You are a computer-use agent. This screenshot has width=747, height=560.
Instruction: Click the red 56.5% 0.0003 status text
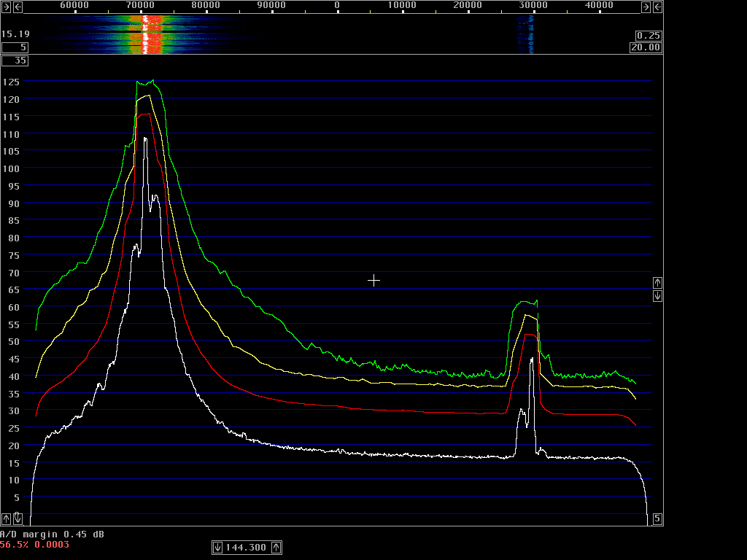coord(34,544)
